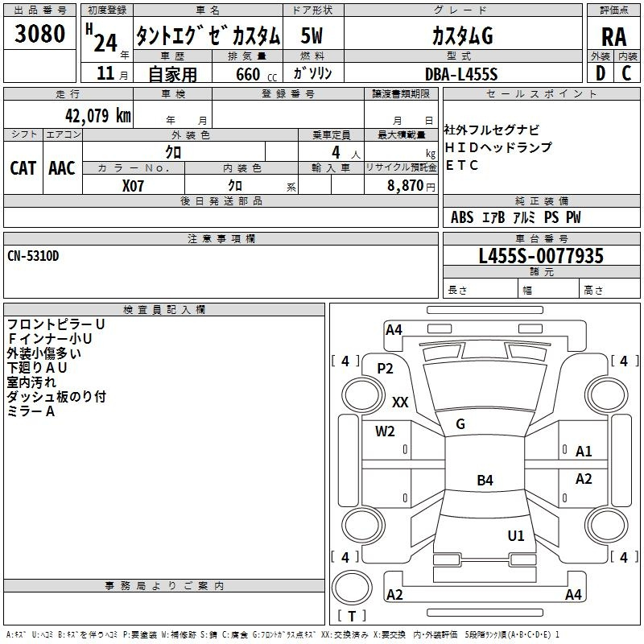644x644 pixels.
Task: Select seating capacity 4 人
Action: pos(346,153)
